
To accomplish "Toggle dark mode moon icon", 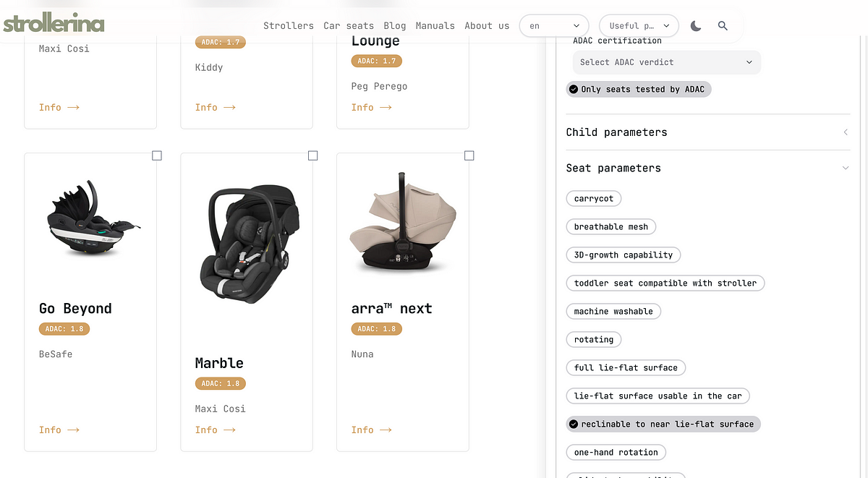I will click(696, 26).
